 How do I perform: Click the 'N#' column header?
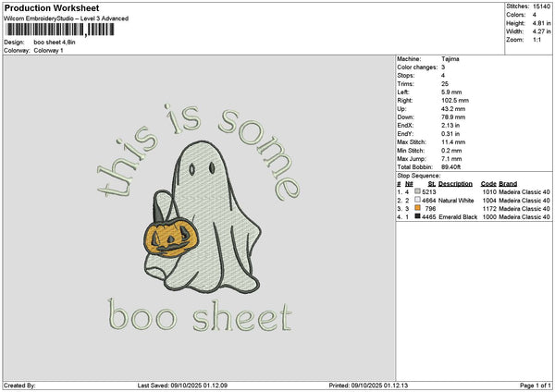(409, 184)
